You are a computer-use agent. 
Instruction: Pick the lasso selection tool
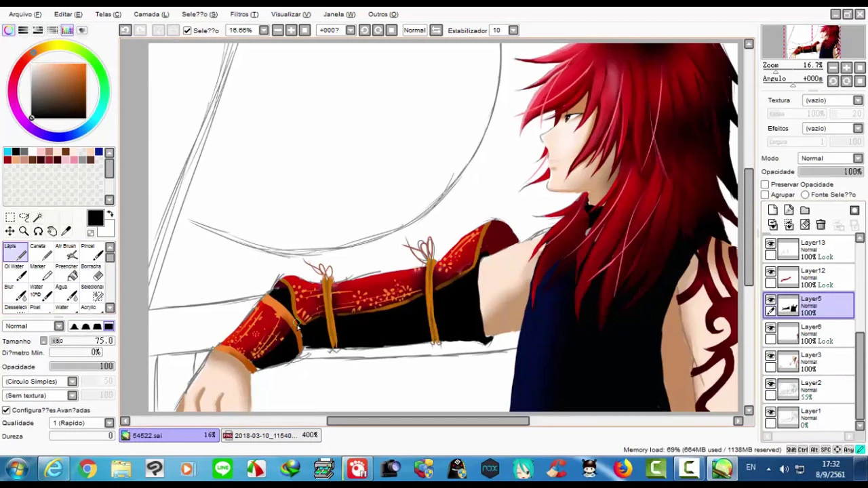point(24,218)
